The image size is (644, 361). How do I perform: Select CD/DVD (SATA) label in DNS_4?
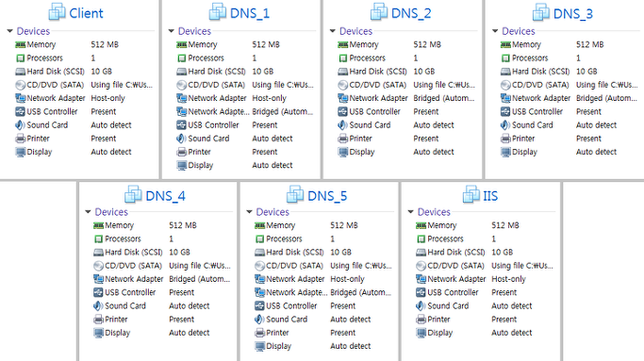134,266
